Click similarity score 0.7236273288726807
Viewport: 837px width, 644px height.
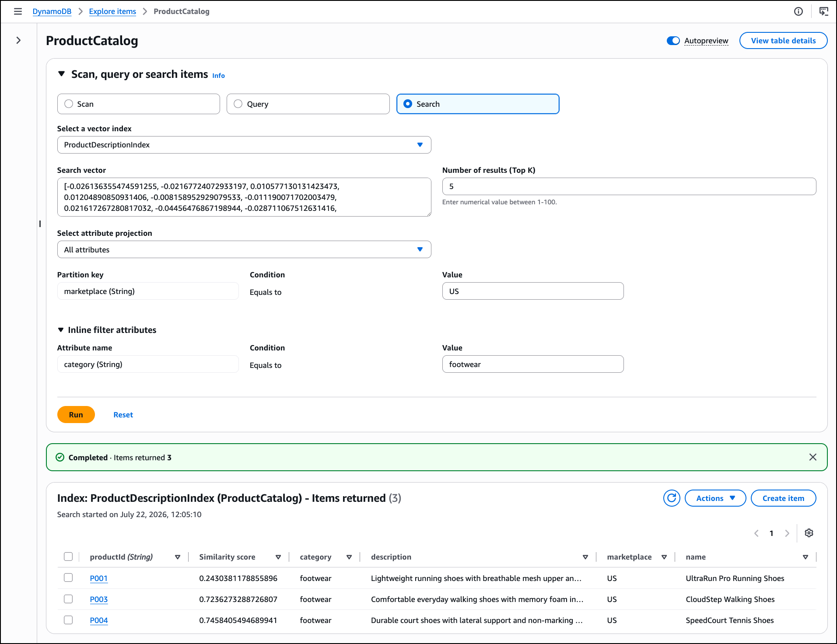pyautogui.click(x=238, y=599)
